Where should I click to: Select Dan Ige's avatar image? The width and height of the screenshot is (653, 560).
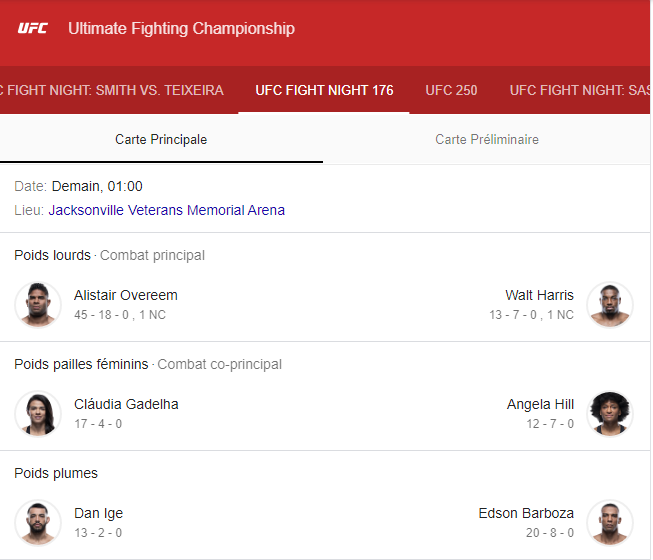click(x=38, y=522)
